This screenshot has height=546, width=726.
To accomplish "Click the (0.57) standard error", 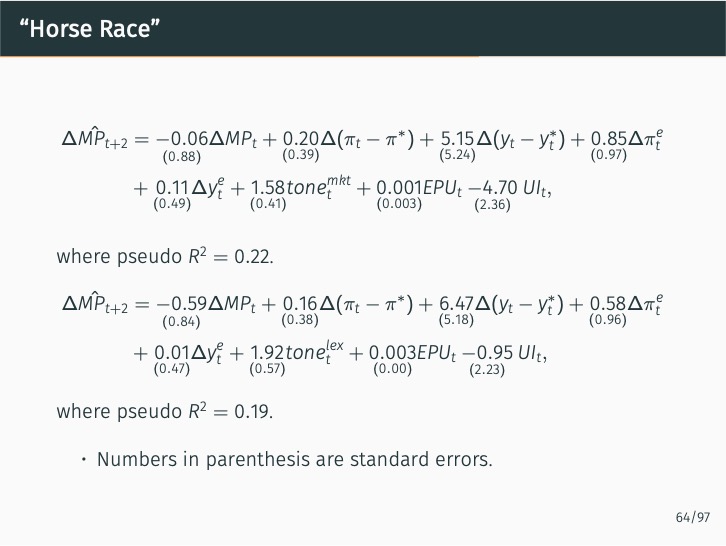I will point(267,369).
